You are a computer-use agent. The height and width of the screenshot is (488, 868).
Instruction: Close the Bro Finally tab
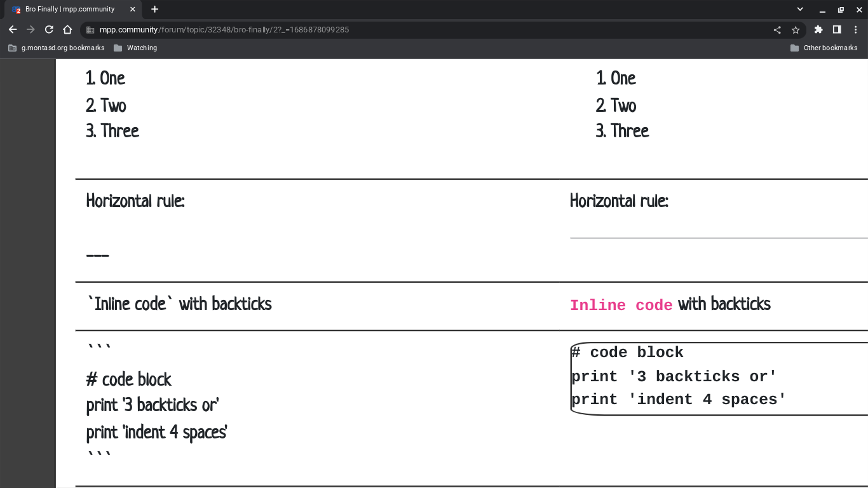(x=132, y=10)
